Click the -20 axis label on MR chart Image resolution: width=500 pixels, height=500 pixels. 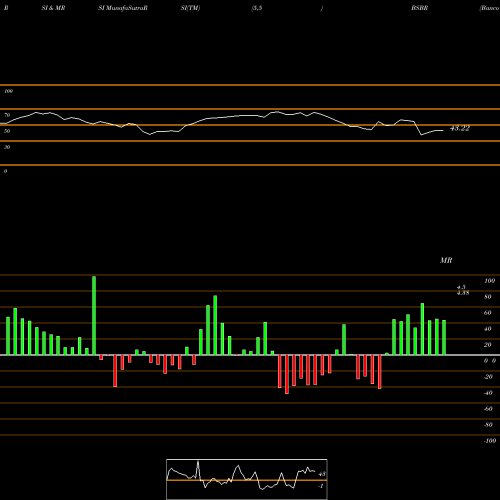(488, 377)
